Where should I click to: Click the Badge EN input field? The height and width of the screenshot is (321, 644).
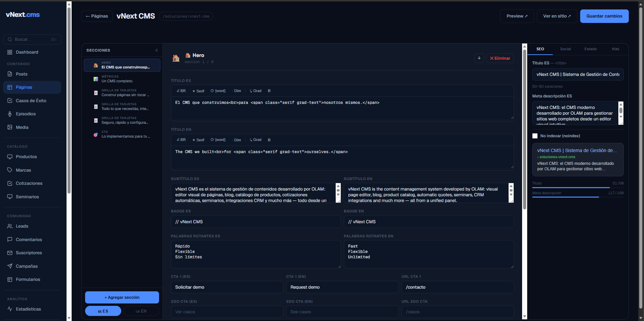click(x=429, y=222)
